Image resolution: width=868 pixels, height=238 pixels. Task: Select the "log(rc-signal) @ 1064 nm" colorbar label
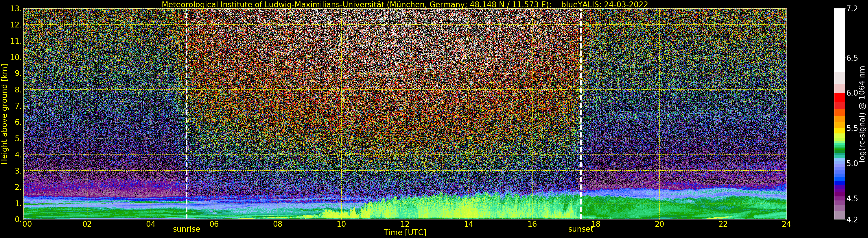click(x=862, y=114)
